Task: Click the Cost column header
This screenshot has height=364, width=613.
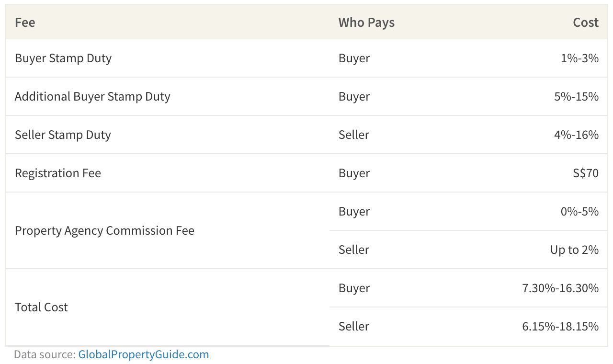Action: tap(586, 23)
